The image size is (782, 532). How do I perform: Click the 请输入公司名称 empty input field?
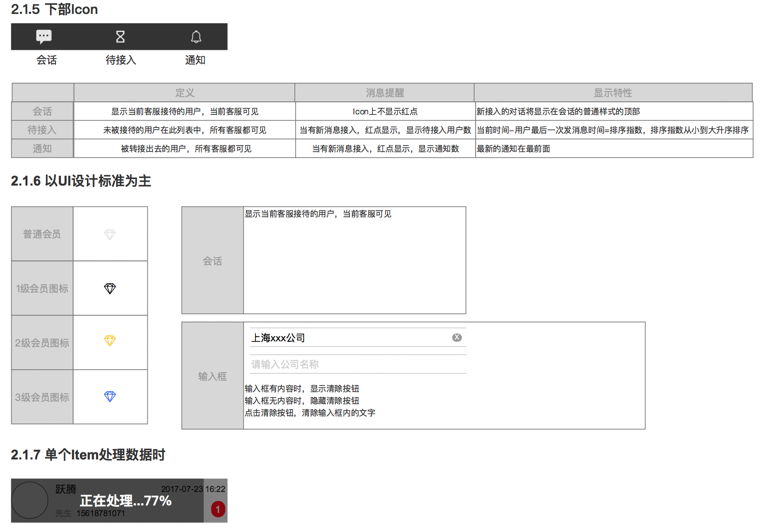pyautogui.click(x=358, y=364)
